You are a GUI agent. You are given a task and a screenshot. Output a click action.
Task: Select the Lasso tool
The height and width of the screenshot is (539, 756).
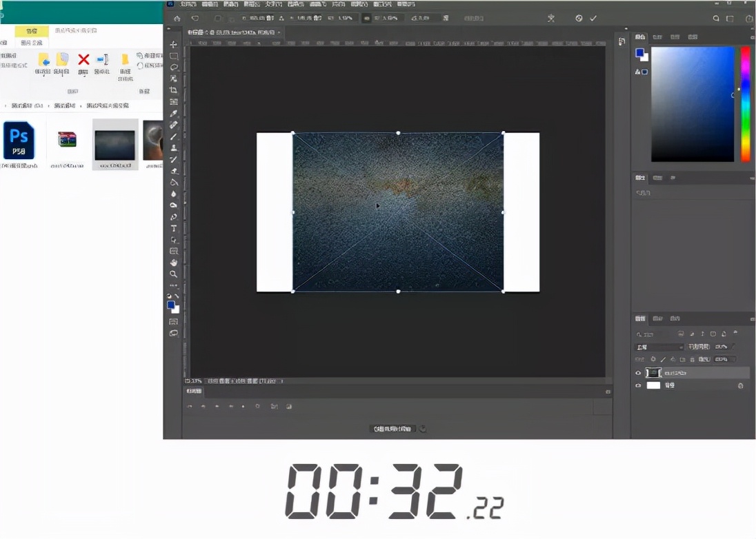point(174,68)
